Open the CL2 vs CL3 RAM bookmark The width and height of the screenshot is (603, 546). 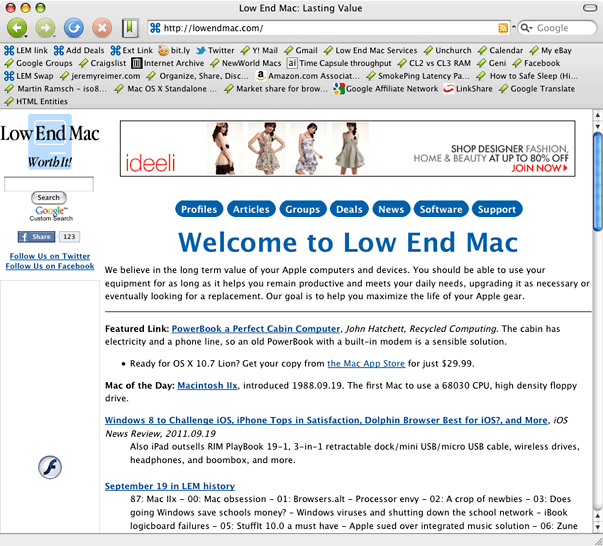click(x=434, y=63)
